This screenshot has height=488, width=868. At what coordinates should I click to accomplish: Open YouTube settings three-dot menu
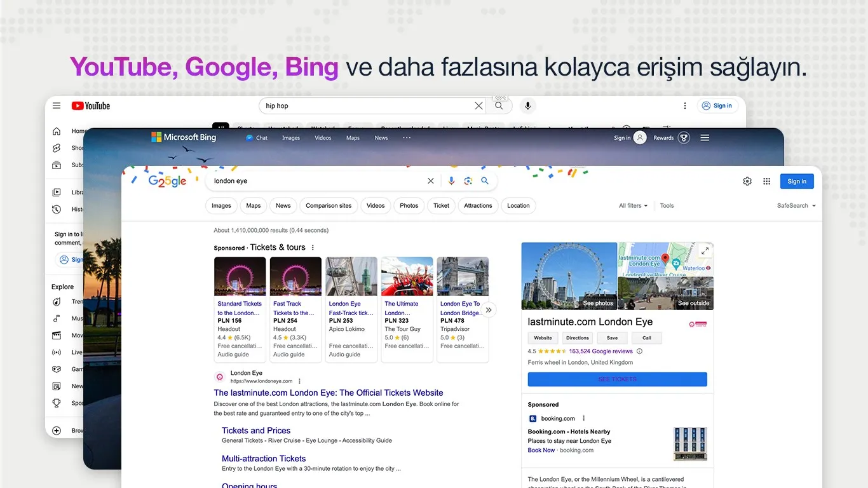click(x=684, y=105)
